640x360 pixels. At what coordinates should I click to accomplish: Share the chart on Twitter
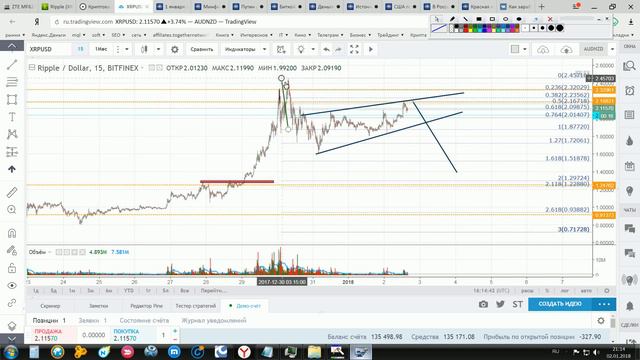click(500, 304)
